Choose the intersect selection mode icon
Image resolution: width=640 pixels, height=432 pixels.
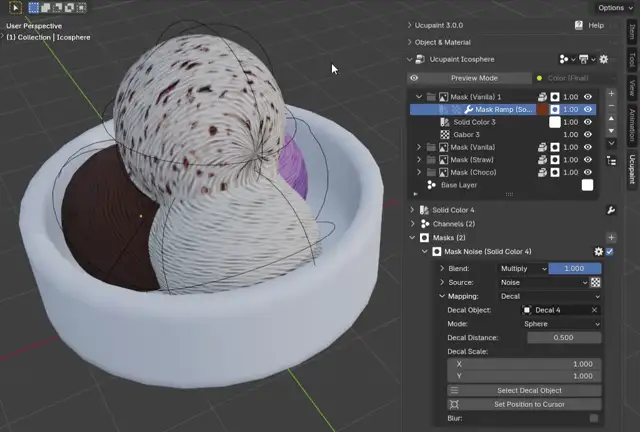(82, 7)
